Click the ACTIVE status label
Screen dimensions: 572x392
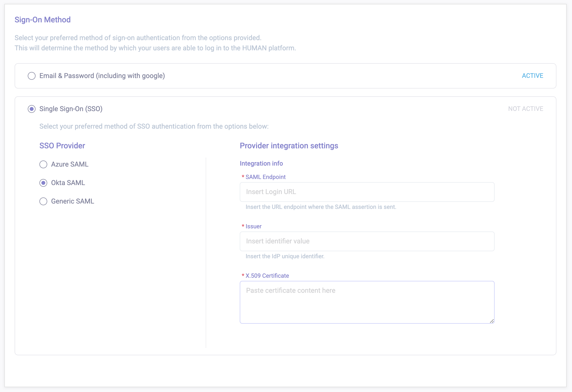tap(532, 76)
